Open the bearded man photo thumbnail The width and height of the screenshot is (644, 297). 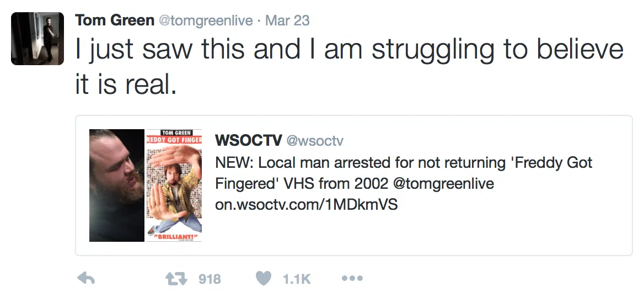pos(116,185)
